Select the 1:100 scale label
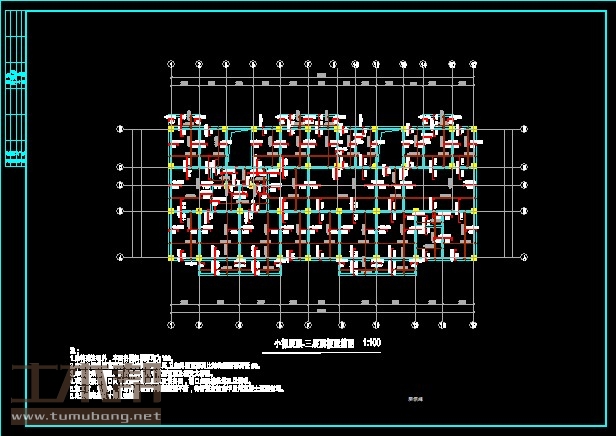This screenshot has width=616, height=436. (371, 343)
